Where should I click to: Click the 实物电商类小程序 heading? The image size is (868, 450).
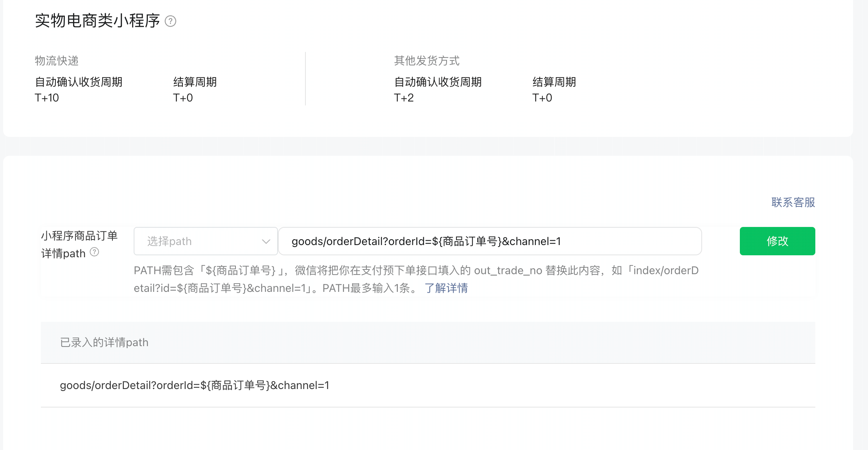97,20
